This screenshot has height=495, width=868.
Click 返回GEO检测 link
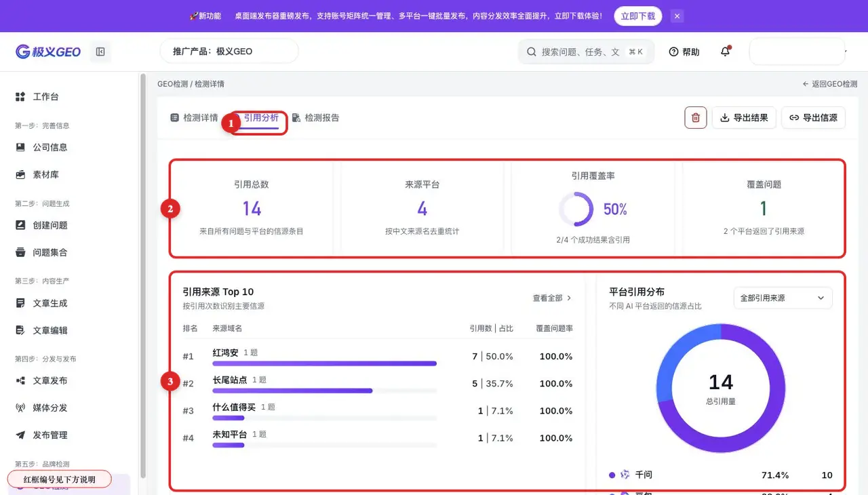click(830, 84)
